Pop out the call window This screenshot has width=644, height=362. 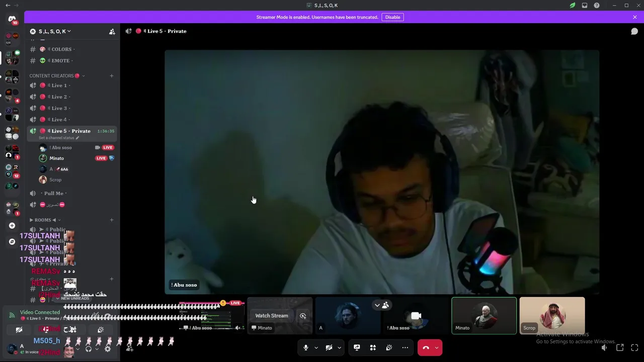pos(620,347)
